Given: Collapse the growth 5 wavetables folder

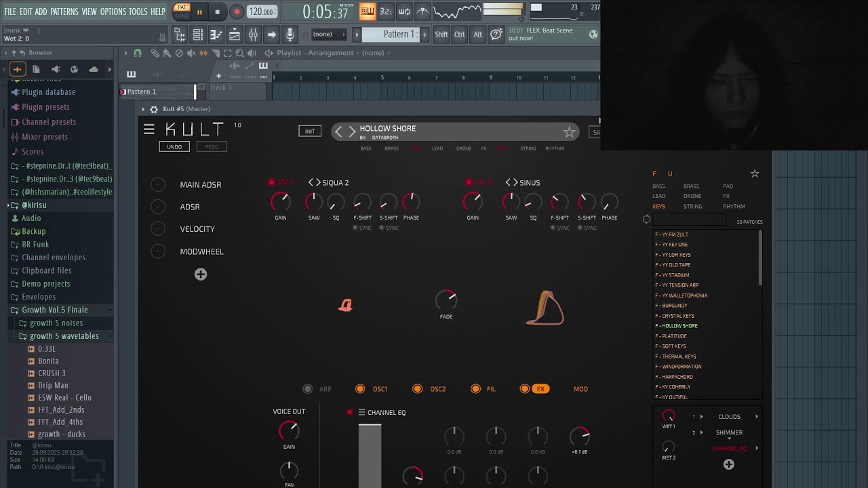Looking at the screenshot, I should 64,336.
